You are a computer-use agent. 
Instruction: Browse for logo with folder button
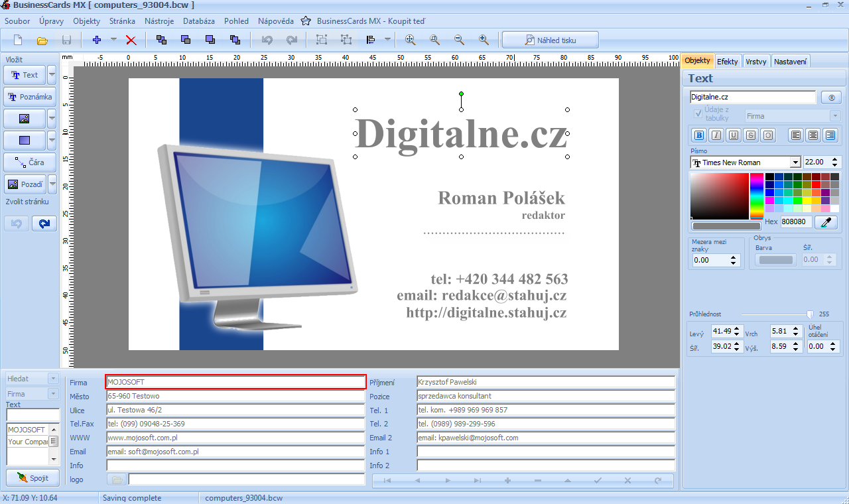click(117, 479)
